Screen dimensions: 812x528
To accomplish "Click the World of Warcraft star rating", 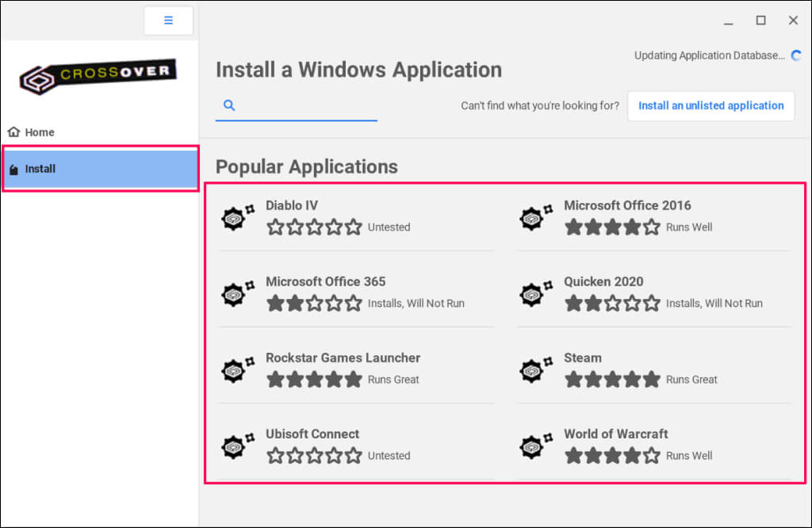I will [612, 456].
